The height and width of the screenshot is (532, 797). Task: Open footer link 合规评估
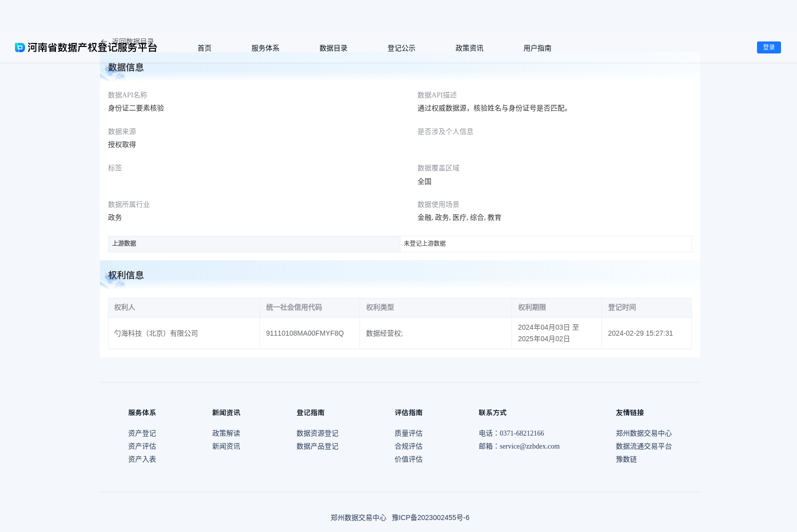[x=408, y=446]
